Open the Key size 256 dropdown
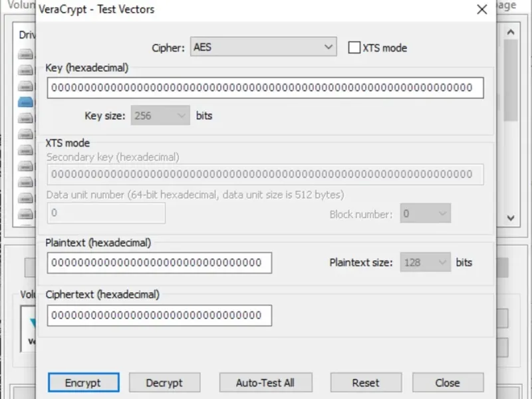 160,116
